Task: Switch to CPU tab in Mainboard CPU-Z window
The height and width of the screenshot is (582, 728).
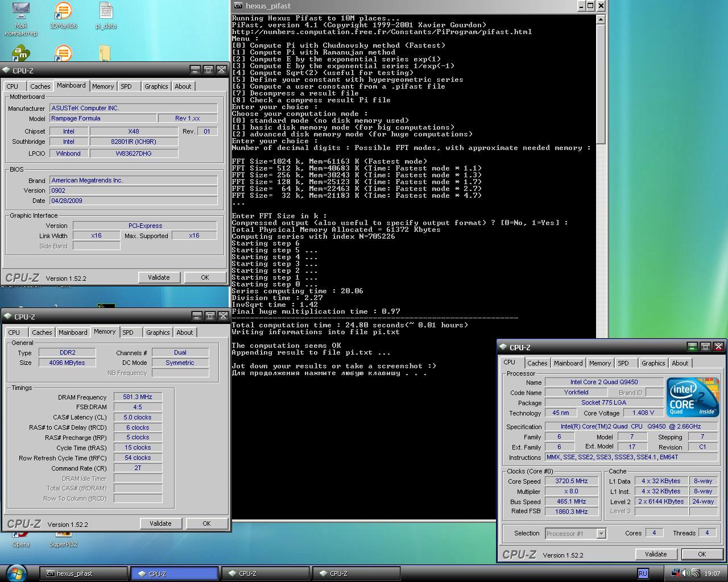Action: click(x=13, y=86)
